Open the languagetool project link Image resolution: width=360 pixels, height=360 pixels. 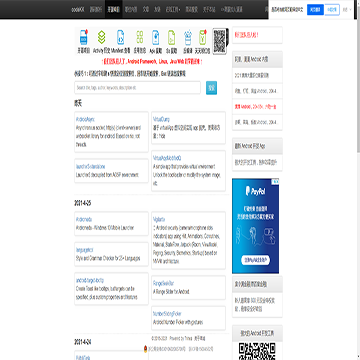[x=84, y=250]
